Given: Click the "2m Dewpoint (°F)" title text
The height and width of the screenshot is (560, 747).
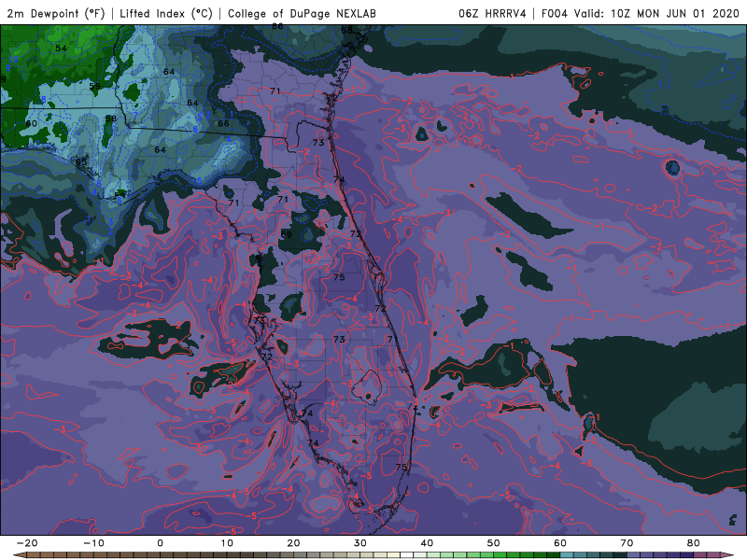Looking at the screenshot, I should (x=55, y=13).
